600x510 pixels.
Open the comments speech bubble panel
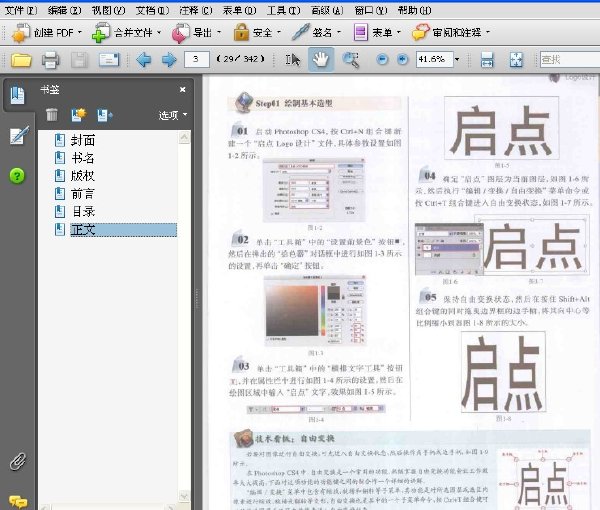coord(18,502)
